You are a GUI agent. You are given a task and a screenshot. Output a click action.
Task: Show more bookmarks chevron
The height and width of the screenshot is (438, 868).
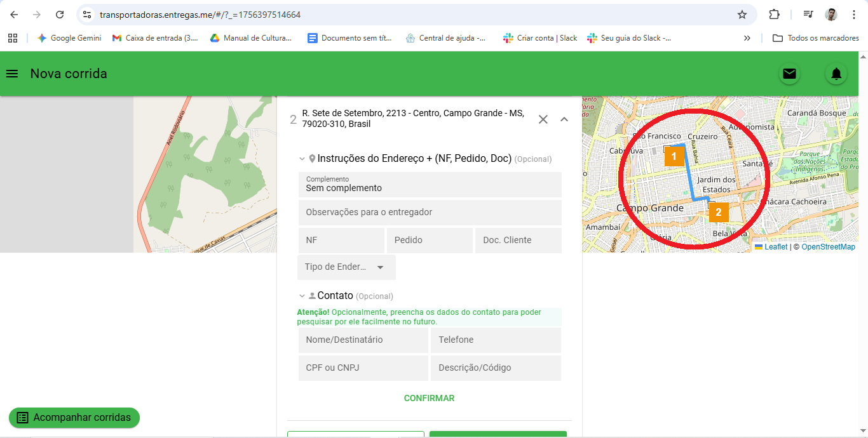click(747, 38)
